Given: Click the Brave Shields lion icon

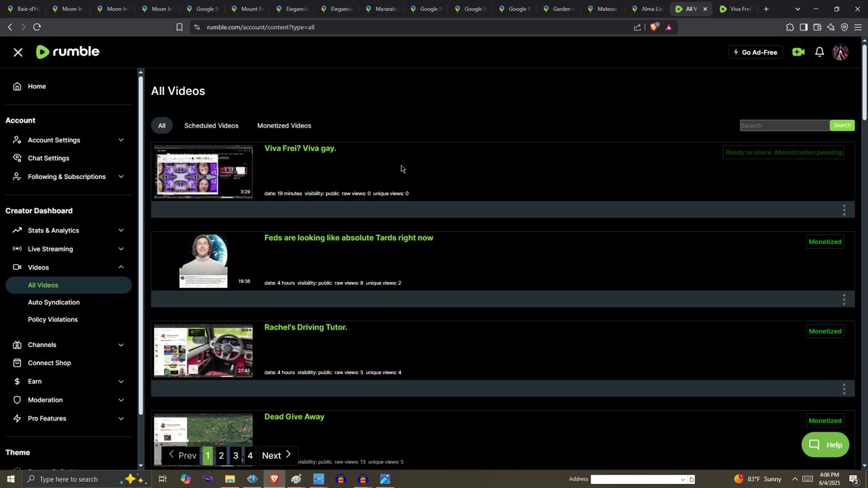Looking at the screenshot, I should 654,27.
